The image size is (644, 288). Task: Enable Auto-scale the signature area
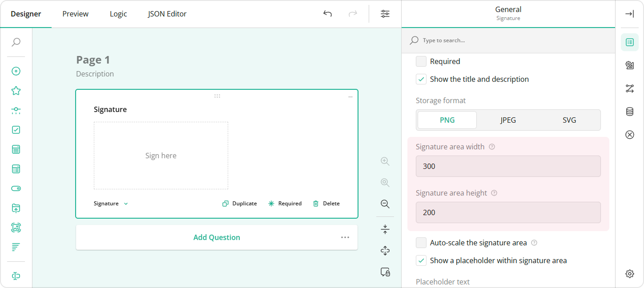(x=421, y=243)
